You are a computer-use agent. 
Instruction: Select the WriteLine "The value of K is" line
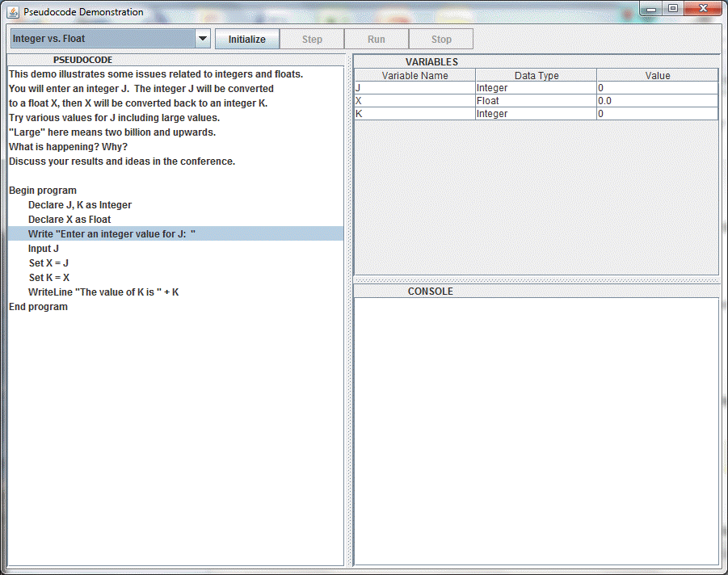[x=103, y=292]
